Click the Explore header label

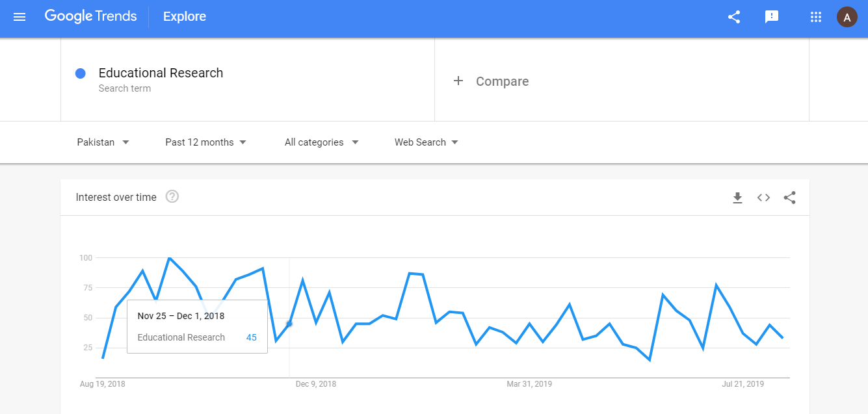[x=185, y=17]
